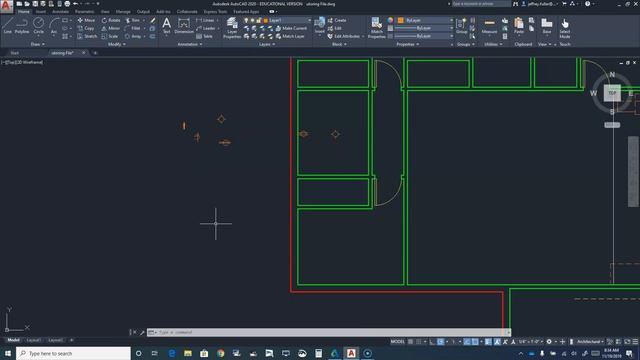Open the Layer1 layer dropdown

tap(277, 20)
